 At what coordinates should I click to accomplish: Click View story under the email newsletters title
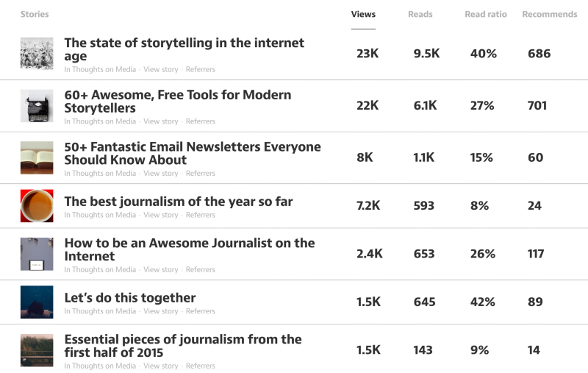(x=161, y=174)
